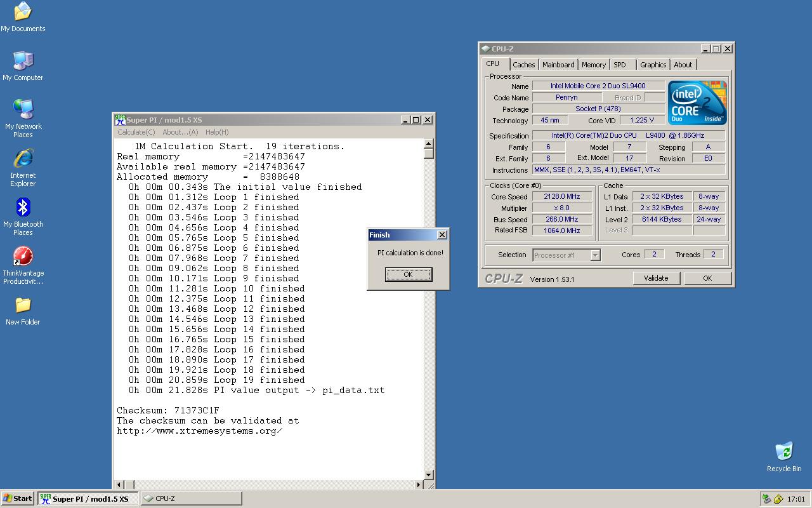Switch to CPU-Z taskbar button

click(191, 498)
